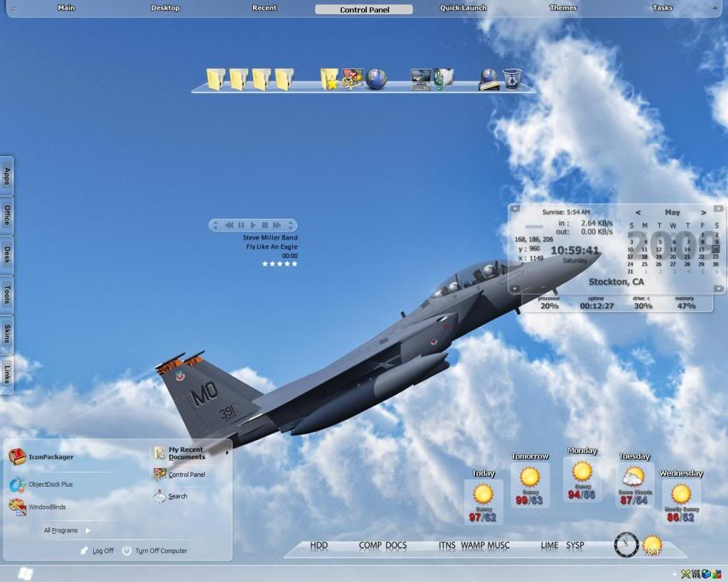
Task: Launch IconPackager from the start menu
Action: [x=41, y=457]
